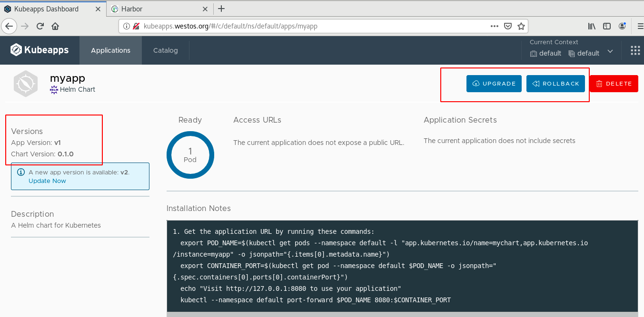644x317 pixels.
Task: Open site information icon in address bar
Action: tap(127, 26)
